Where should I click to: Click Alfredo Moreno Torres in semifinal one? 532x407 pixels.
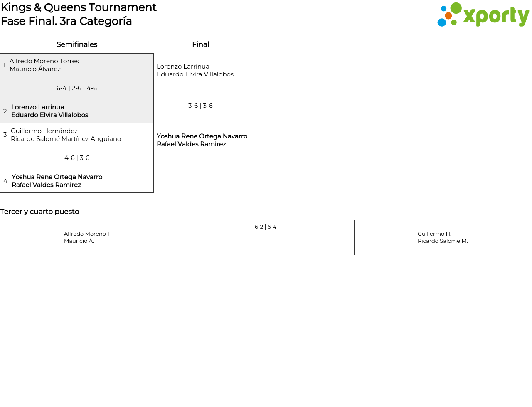click(44, 61)
